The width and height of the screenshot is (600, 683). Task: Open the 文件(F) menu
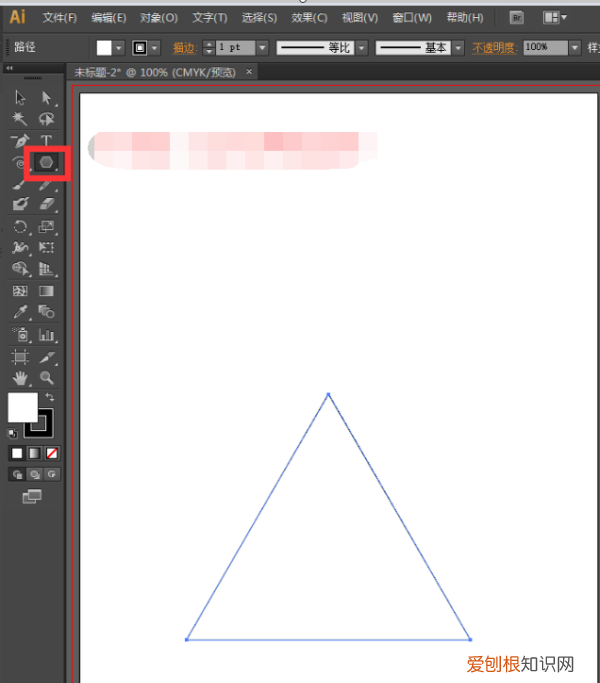60,17
